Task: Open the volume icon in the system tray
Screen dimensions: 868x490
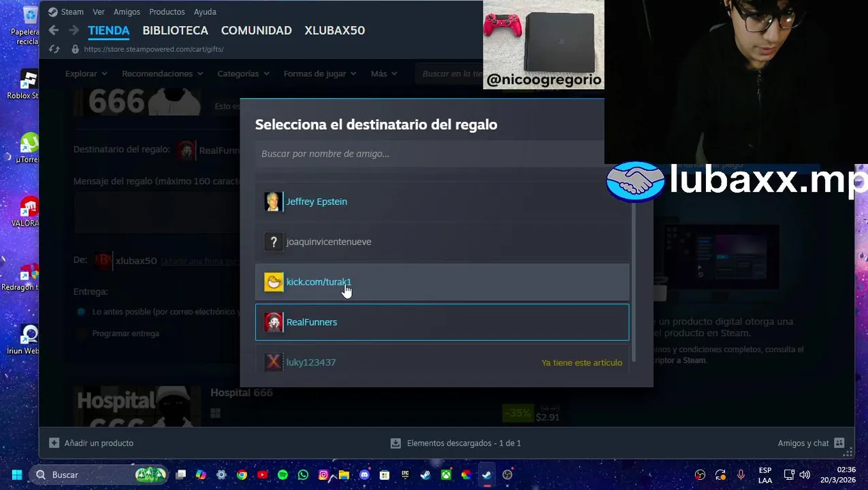Action: 805,475
